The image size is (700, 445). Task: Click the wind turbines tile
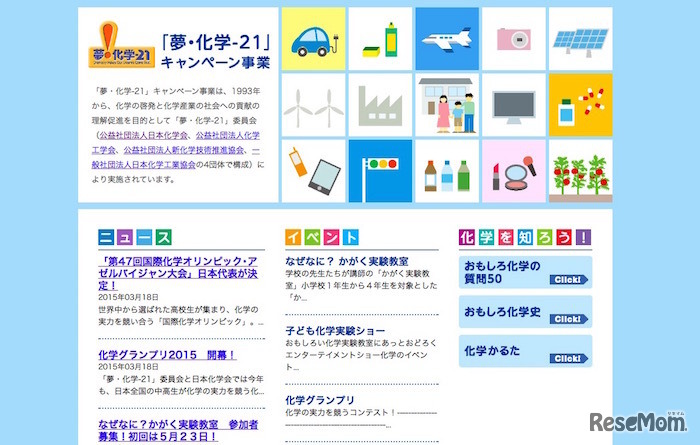[313, 105]
